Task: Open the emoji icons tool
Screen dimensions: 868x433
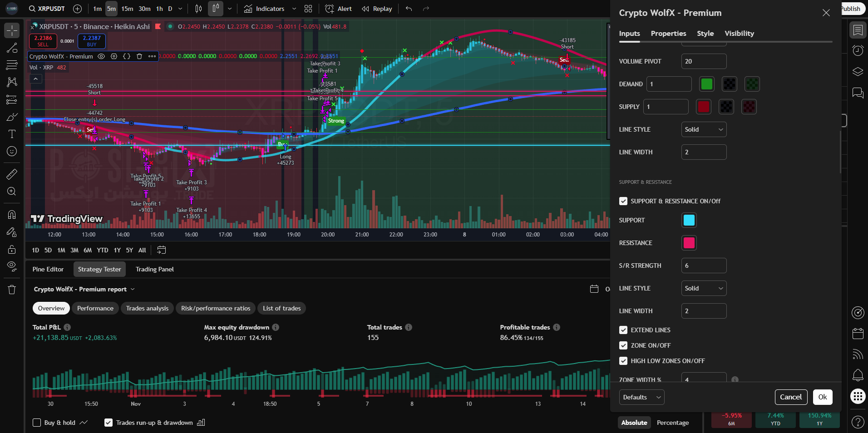Action: click(x=12, y=151)
